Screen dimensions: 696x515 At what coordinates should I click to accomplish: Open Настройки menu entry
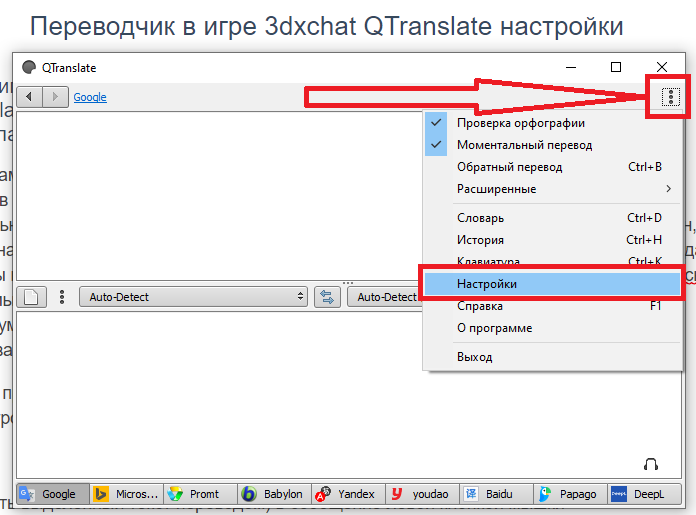pos(553,284)
